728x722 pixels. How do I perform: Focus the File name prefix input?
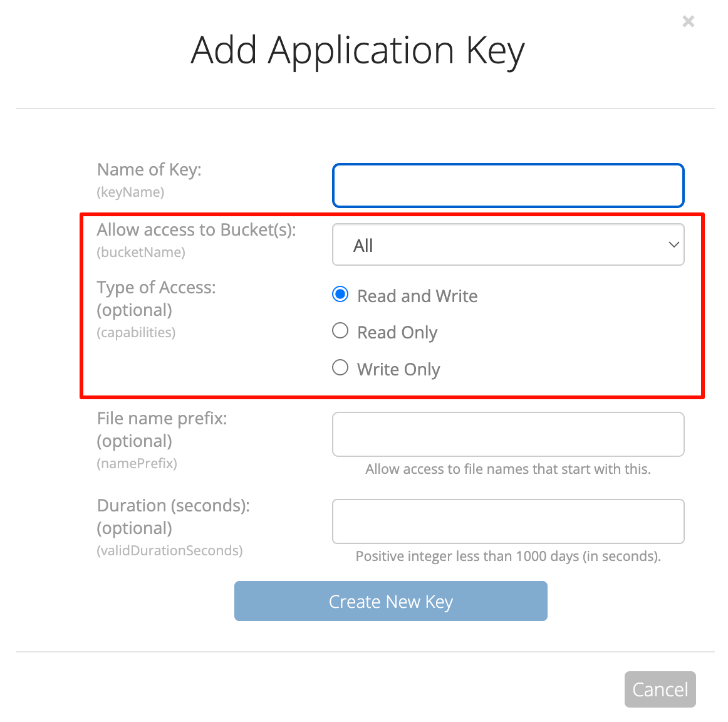pos(507,434)
